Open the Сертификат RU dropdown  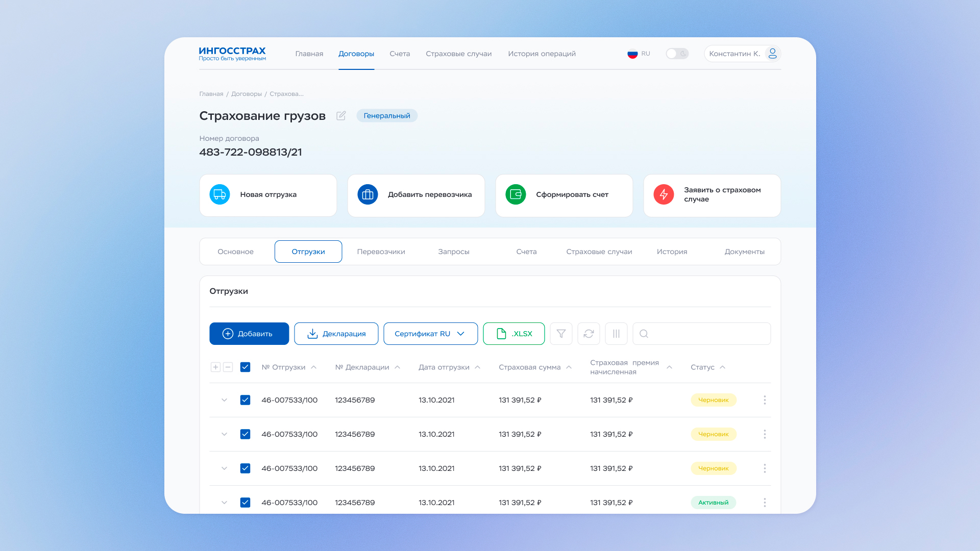(430, 334)
